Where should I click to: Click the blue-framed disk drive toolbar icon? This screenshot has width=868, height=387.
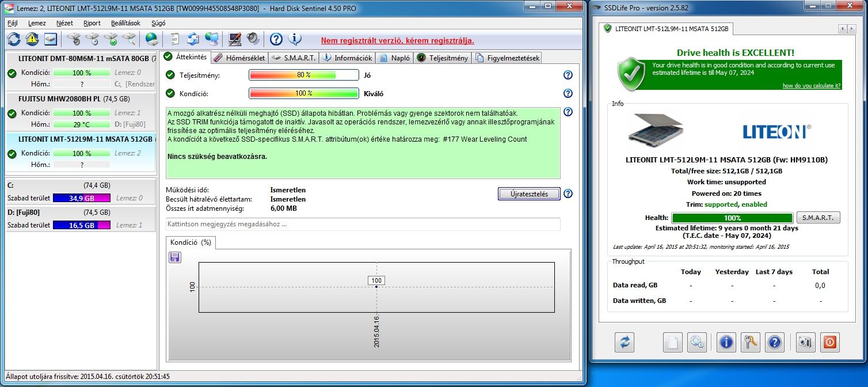(51, 39)
